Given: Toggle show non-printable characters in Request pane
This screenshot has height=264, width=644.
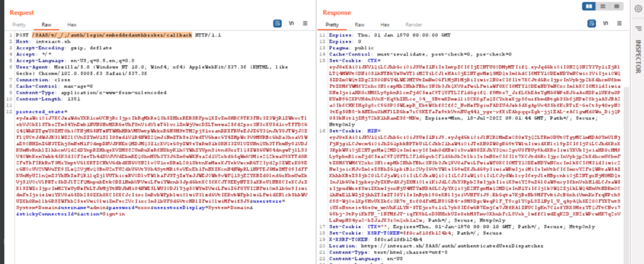Looking at the screenshot, I should coord(291,24).
